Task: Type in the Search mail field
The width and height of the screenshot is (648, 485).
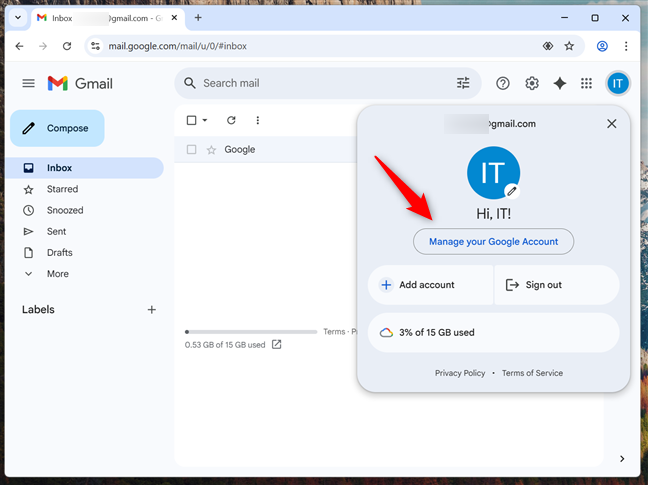Action: pos(328,83)
